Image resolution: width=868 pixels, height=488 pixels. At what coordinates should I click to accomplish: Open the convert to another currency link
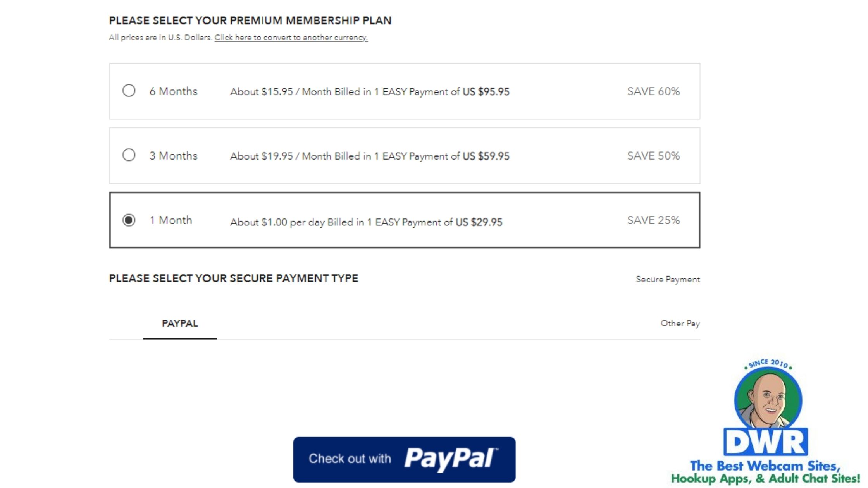(291, 38)
